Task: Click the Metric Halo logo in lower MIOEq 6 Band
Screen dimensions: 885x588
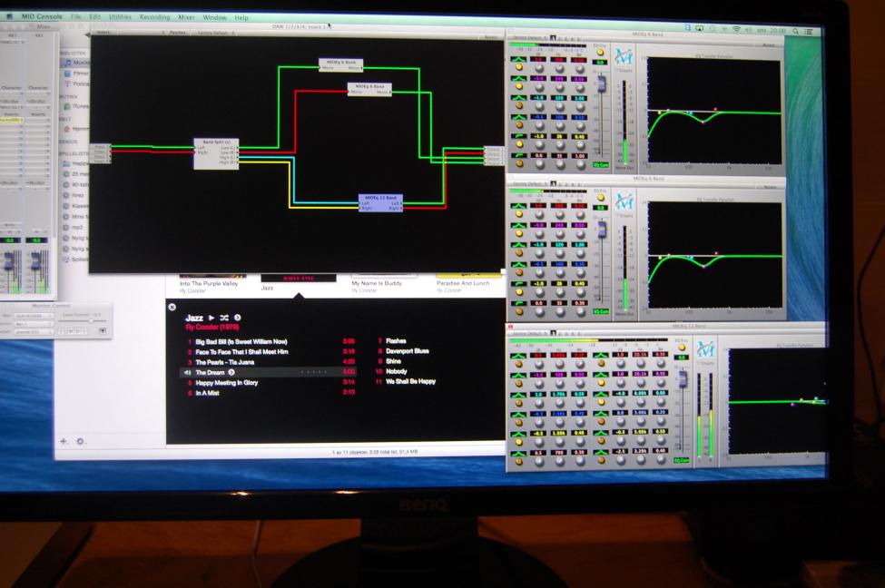Action: click(x=624, y=202)
